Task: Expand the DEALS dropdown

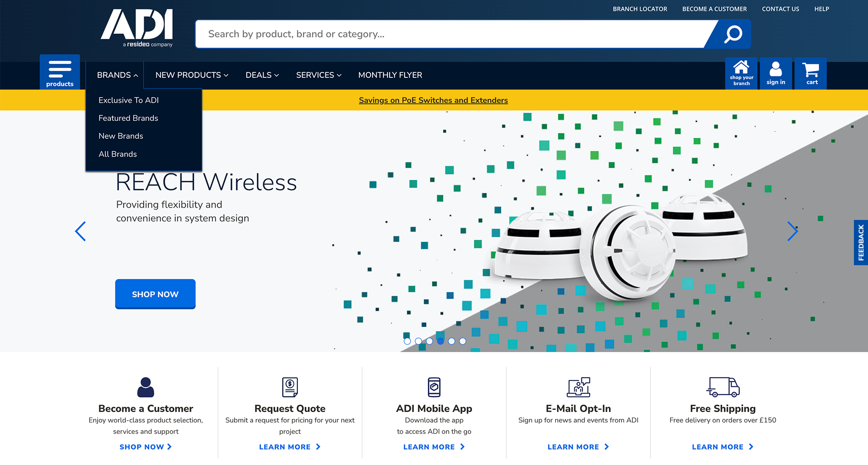Action: point(262,75)
